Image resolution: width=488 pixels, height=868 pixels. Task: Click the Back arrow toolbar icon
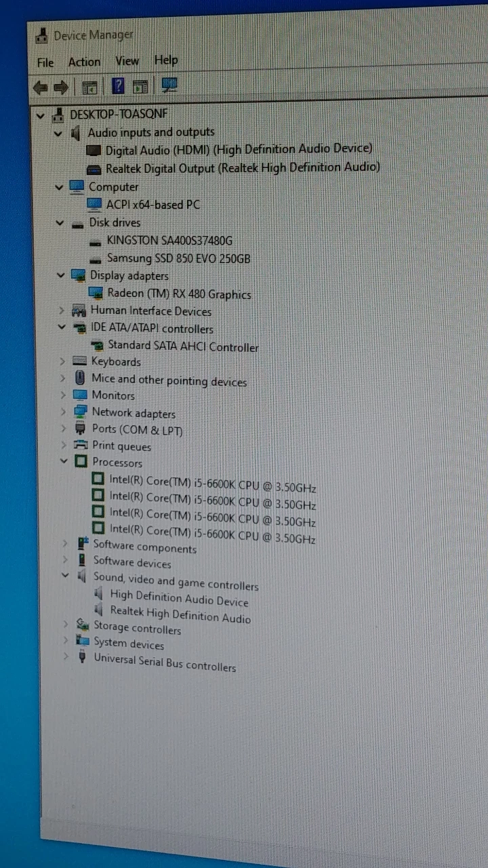coord(41,87)
